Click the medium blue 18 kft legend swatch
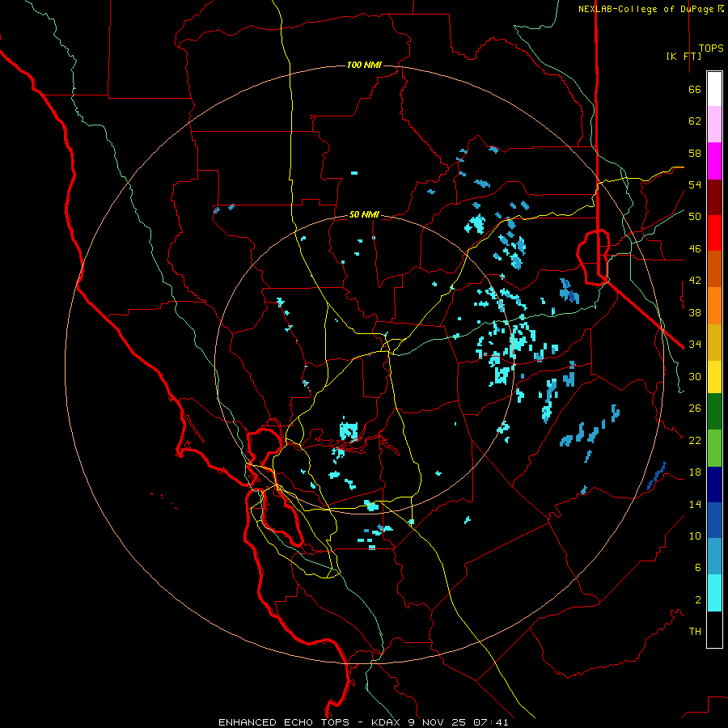The image size is (728, 728). (x=714, y=520)
